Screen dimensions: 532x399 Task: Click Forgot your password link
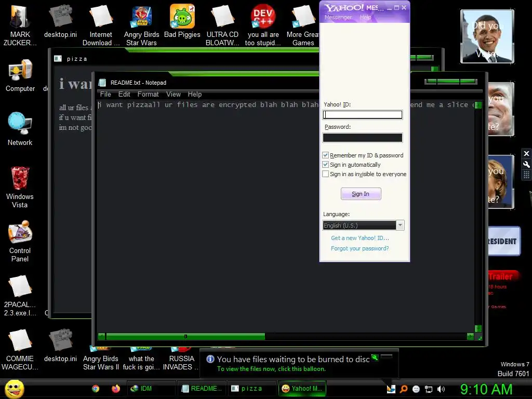(360, 248)
